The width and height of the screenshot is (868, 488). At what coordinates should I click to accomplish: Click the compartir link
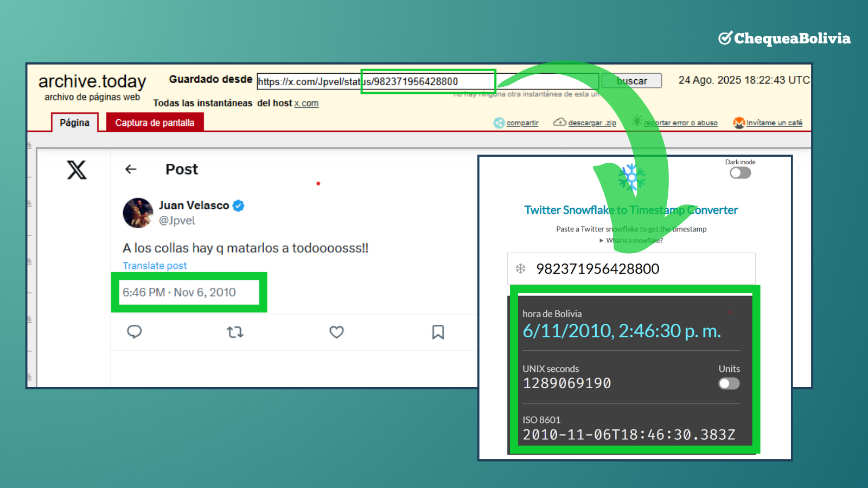click(x=522, y=123)
